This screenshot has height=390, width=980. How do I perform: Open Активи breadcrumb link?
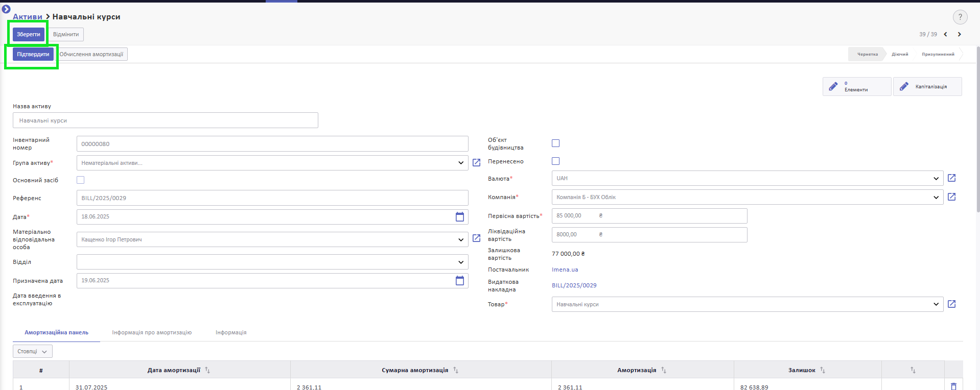[x=28, y=17]
